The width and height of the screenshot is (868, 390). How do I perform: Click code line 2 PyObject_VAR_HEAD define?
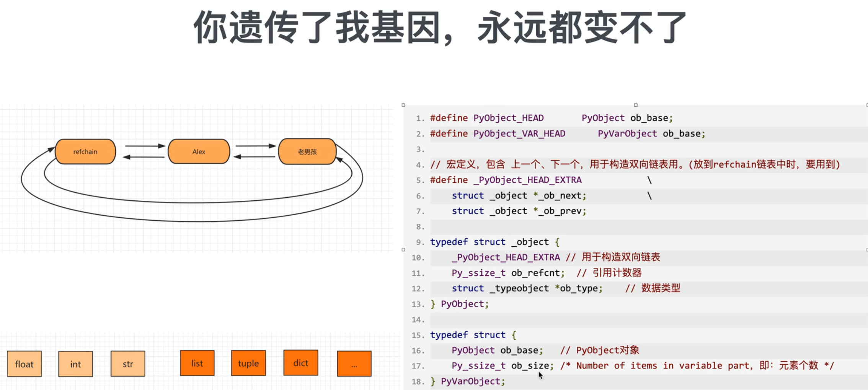tap(568, 134)
